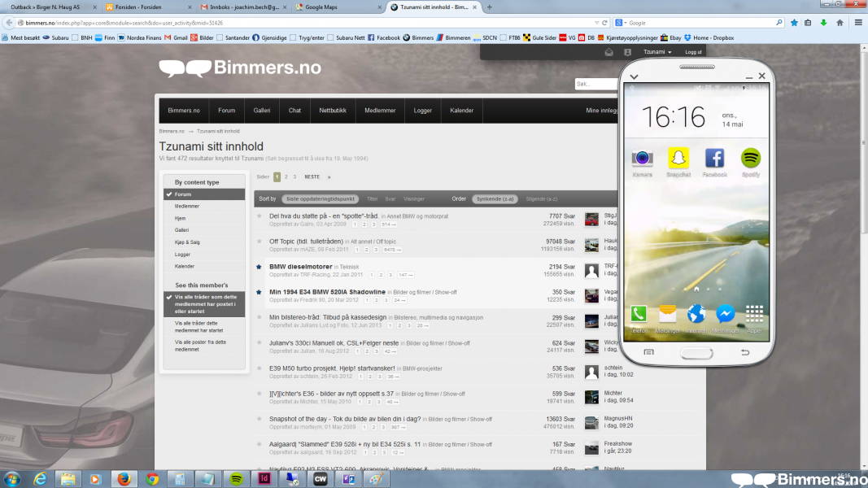Click the Bimmers.no search field 'Søk...'
This screenshot has width=868, height=488.
596,84
